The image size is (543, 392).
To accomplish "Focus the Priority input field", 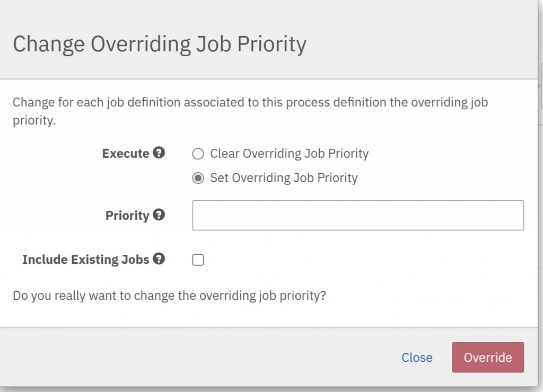I will pyautogui.click(x=358, y=215).
